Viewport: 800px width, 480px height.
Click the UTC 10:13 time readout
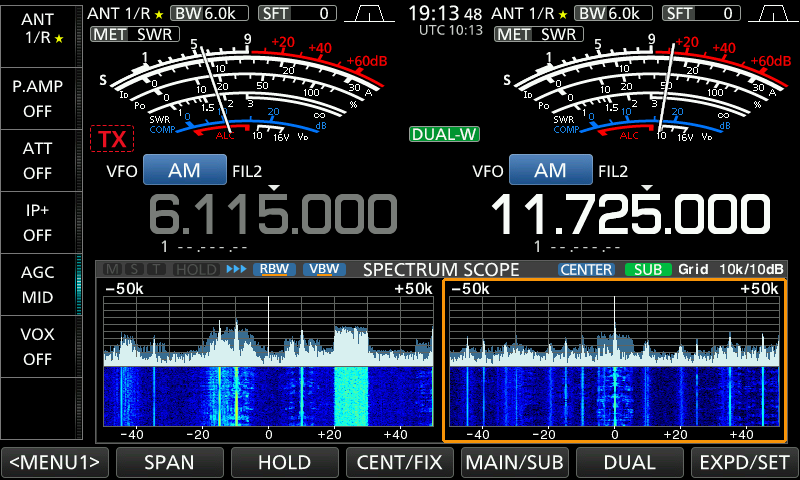tap(451, 31)
